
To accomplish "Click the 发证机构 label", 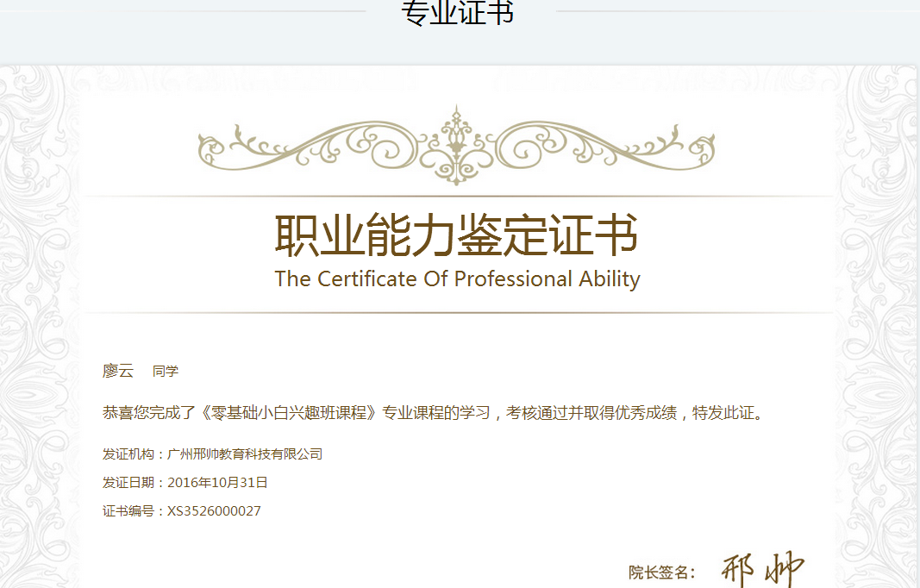I will pyautogui.click(x=128, y=454).
